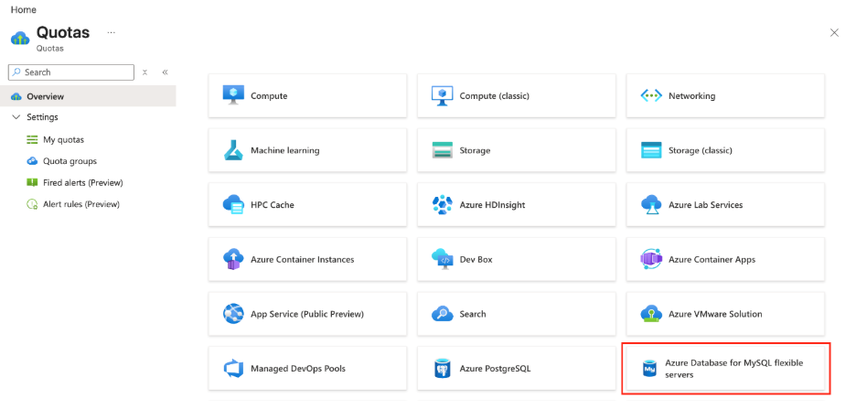Click the Storage (classic) label
The width and height of the screenshot is (856, 401).
click(x=700, y=150)
